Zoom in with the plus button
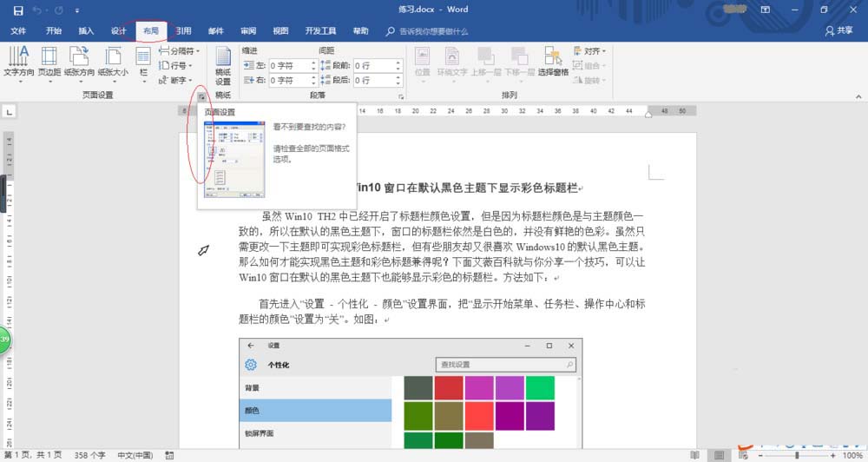Screen dimensions: 868x462 [x=832, y=455]
